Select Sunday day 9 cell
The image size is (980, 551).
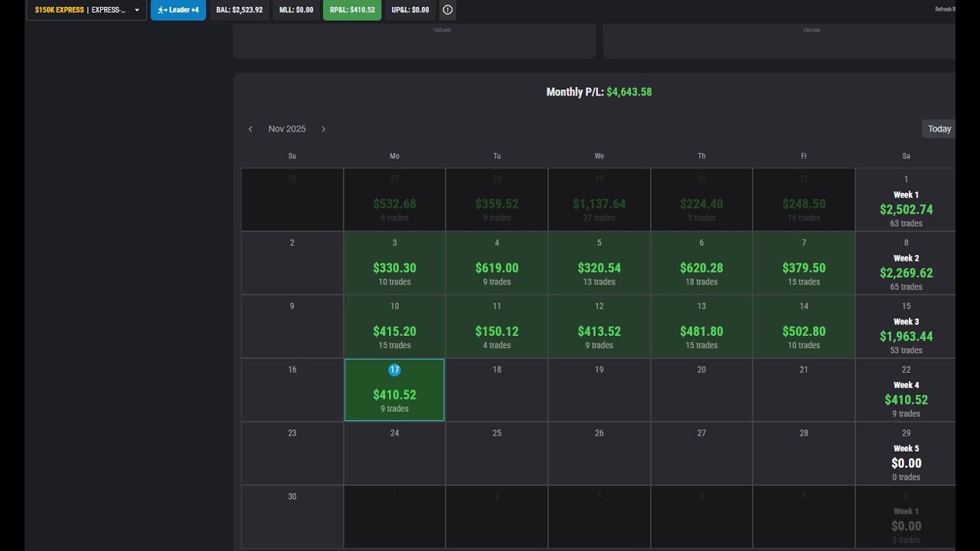click(292, 327)
